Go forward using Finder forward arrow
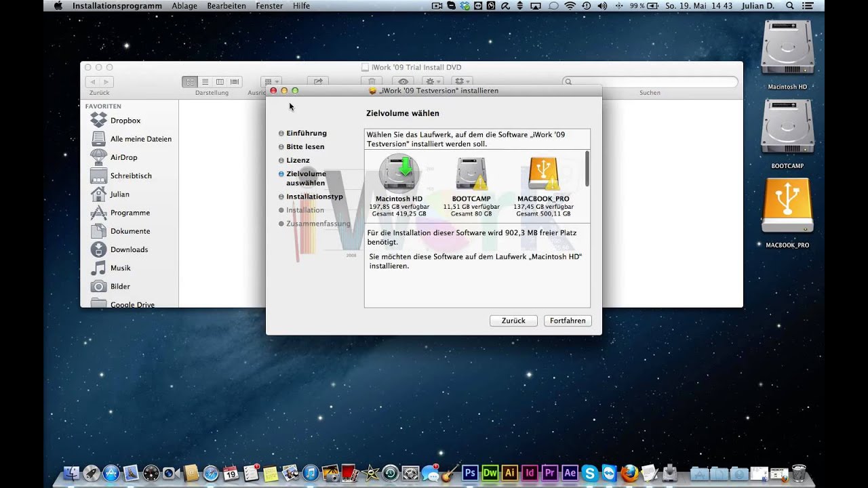 click(x=106, y=81)
